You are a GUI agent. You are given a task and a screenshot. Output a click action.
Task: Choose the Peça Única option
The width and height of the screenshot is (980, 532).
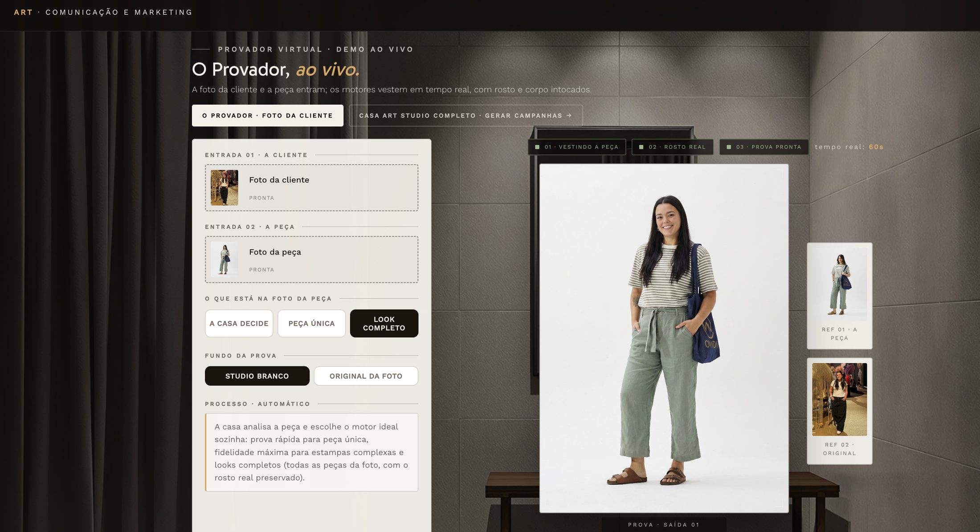tap(311, 324)
